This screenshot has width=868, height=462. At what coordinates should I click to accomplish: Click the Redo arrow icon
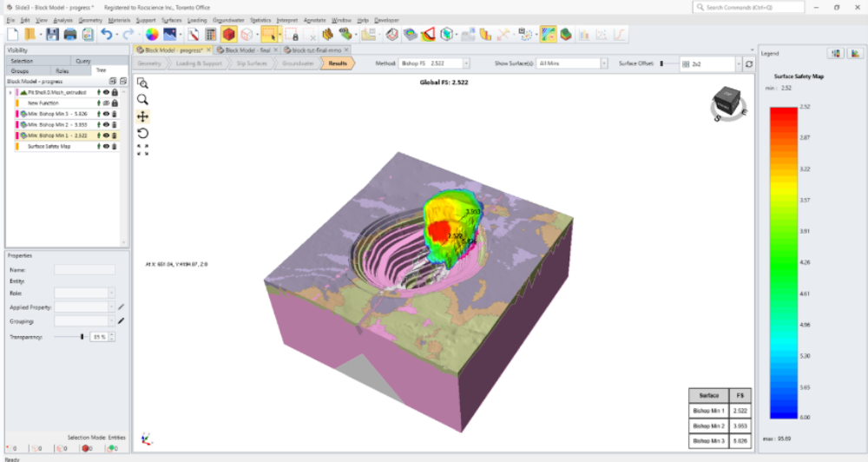click(128, 35)
